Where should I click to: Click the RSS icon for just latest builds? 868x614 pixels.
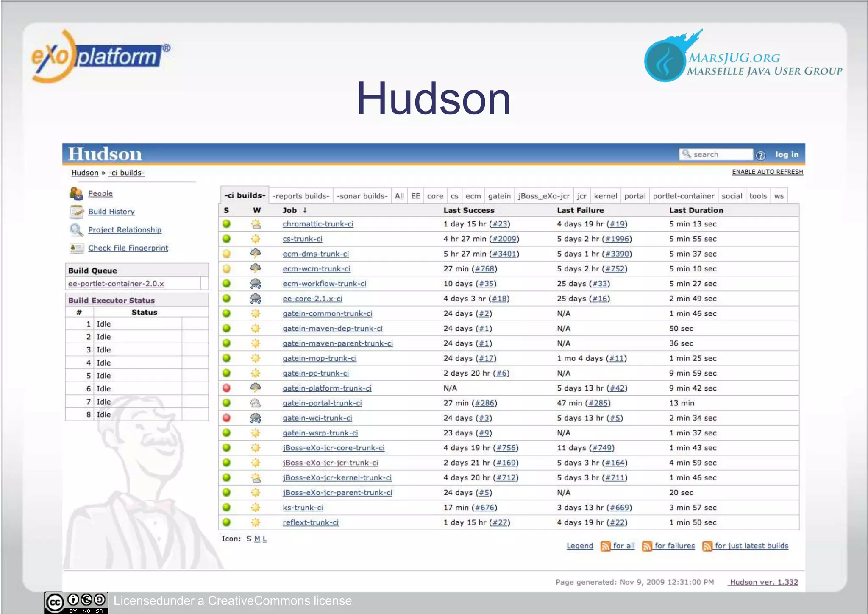coord(707,546)
